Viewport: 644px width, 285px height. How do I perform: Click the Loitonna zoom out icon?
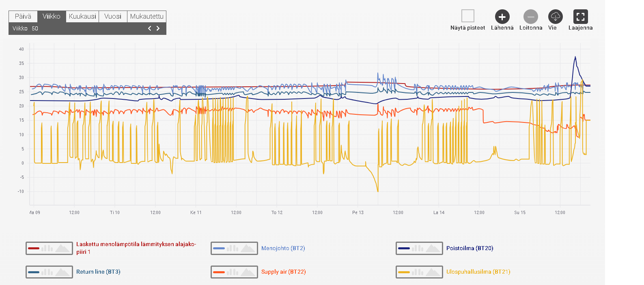(530, 17)
